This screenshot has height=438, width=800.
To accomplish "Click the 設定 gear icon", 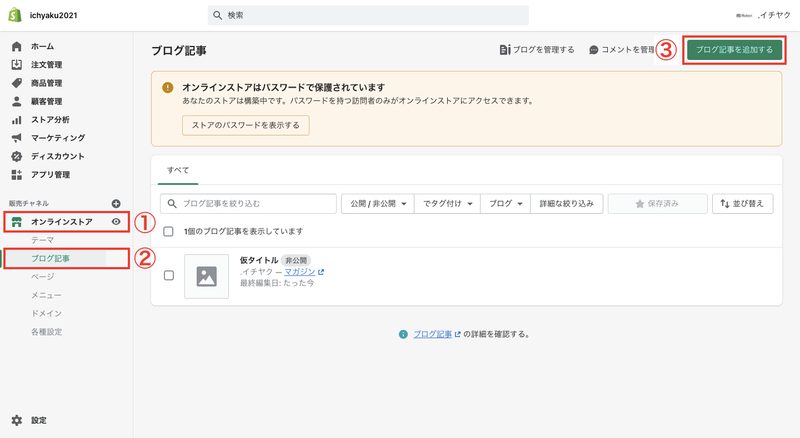I will 17,420.
